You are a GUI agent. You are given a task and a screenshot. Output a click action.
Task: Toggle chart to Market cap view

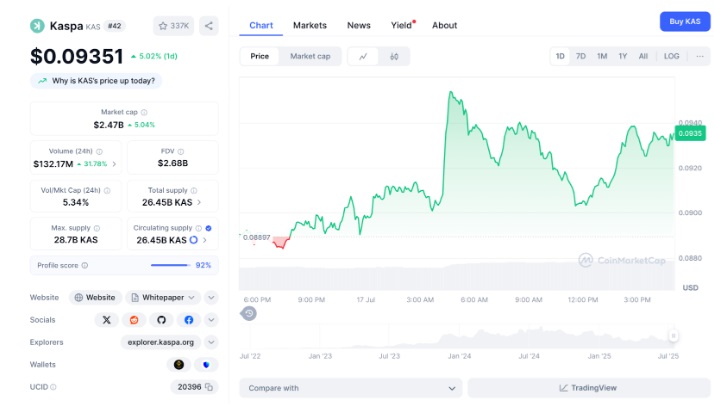click(310, 57)
